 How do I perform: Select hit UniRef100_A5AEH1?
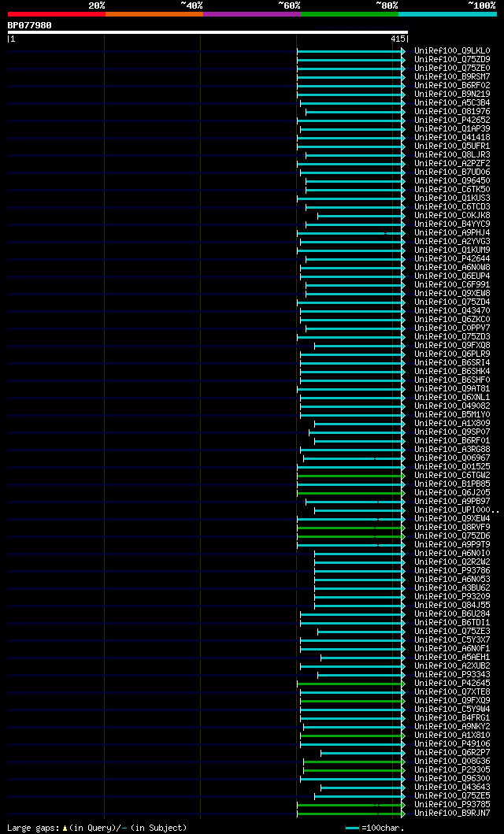click(453, 658)
